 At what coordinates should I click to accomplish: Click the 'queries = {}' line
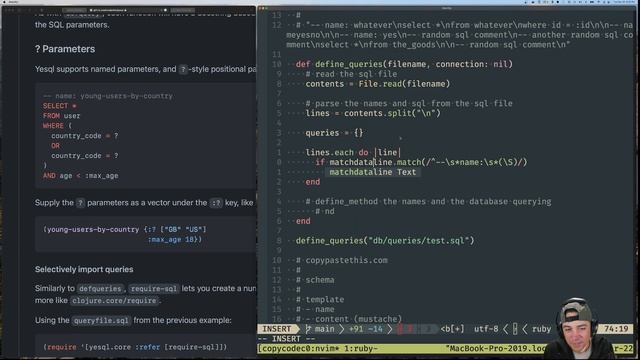pos(334,133)
